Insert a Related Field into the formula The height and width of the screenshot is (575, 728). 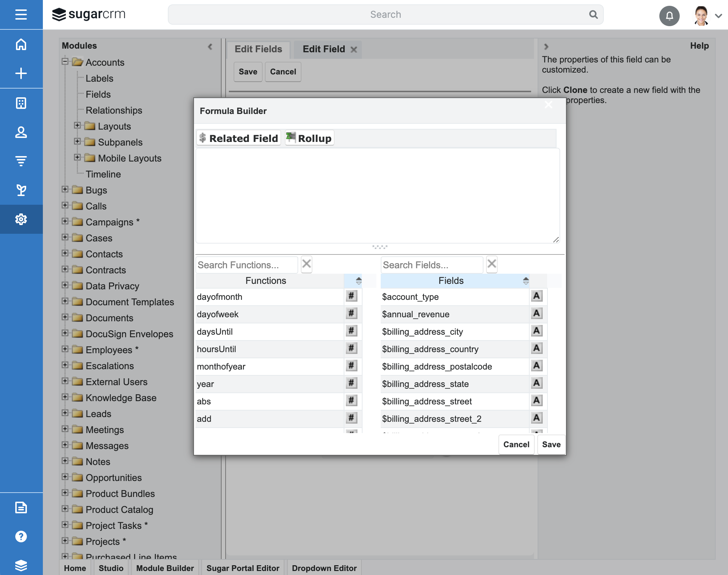[x=238, y=138]
